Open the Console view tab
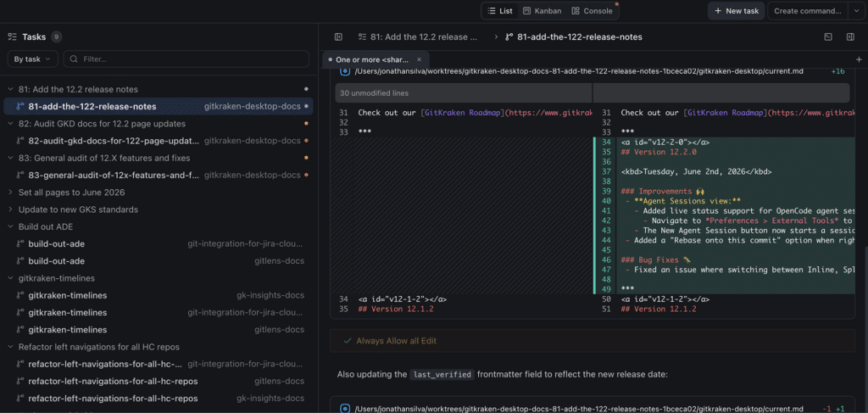 (x=592, y=10)
